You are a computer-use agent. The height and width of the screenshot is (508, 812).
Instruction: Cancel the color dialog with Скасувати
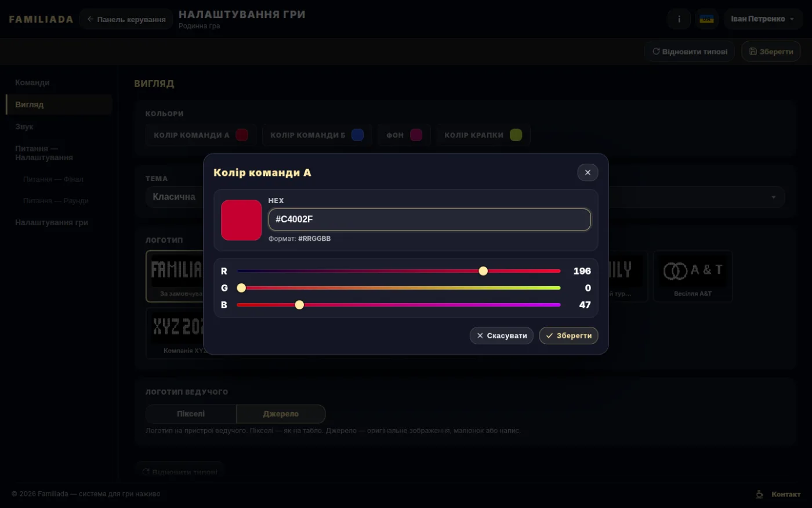501,336
